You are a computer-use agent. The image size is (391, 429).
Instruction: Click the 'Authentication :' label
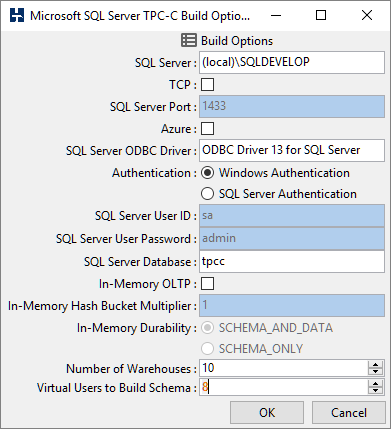tap(154, 173)
